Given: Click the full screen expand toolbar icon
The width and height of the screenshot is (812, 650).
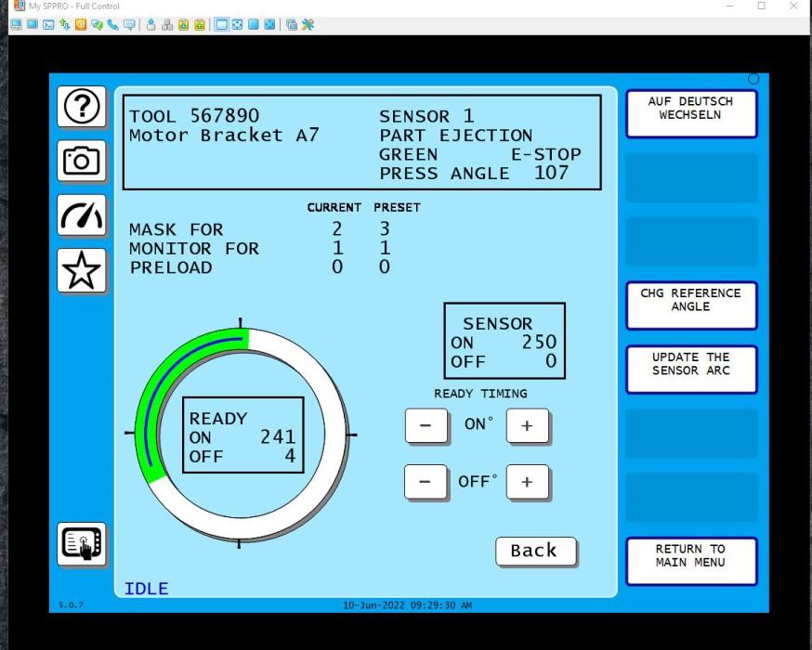Looking at the screenshot, I should pyautogui.click(x=269, y=24).
